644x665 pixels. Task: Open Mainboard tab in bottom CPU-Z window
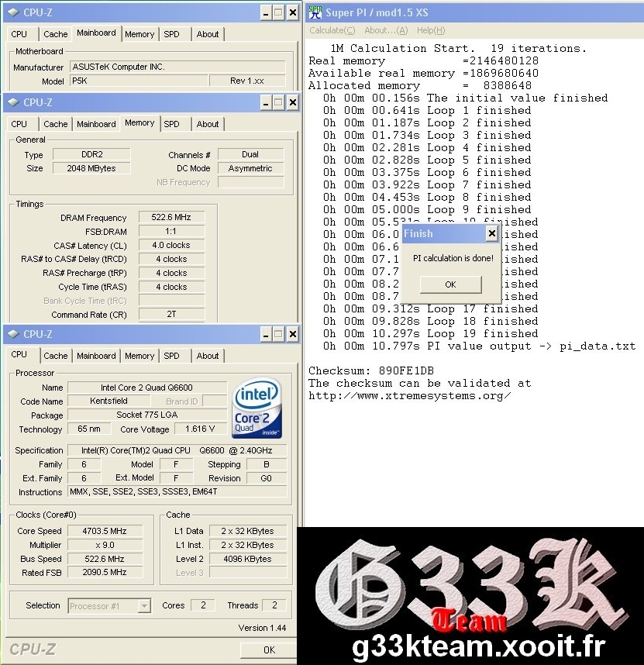[x=96, y=356]
